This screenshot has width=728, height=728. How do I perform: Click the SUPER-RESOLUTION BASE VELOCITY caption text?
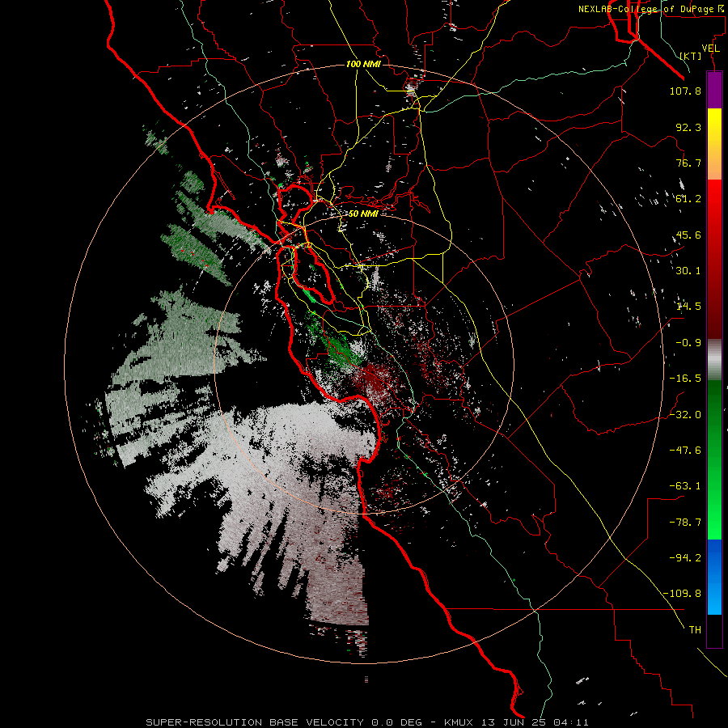click(x=255, y=722)
